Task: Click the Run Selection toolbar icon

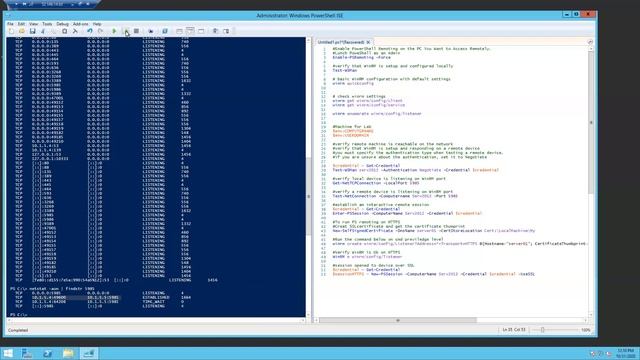Action: (126, 31)
